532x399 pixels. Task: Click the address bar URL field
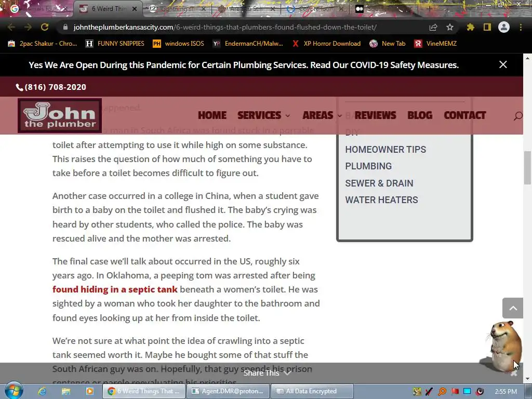pos(225,27)
